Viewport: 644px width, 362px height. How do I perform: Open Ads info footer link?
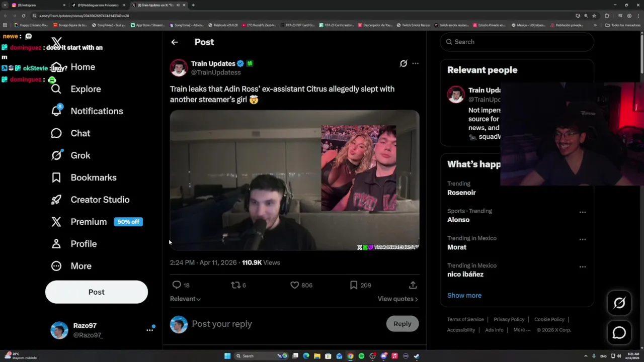pyautogui.click(x=494, y=330)
